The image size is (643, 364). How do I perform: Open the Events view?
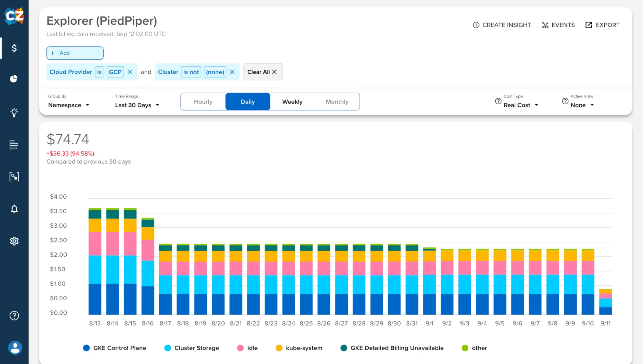click(x=558, y=25)
